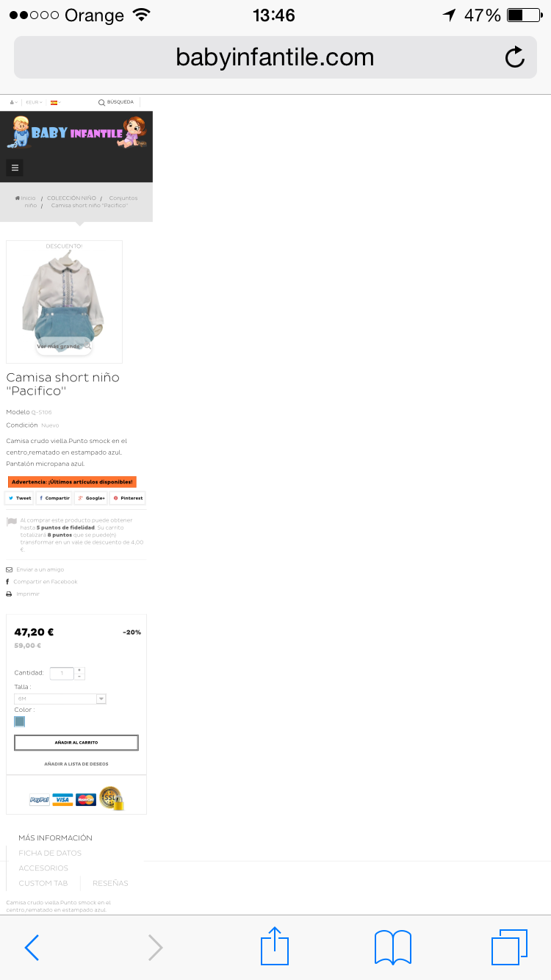Tweet this product

point(20,498)
